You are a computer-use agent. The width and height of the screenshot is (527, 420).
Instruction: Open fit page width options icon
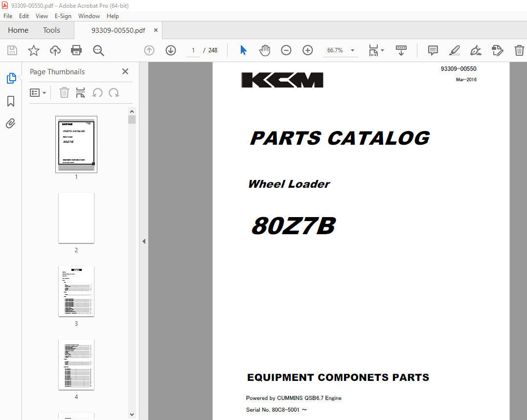[x=373, y=50]
